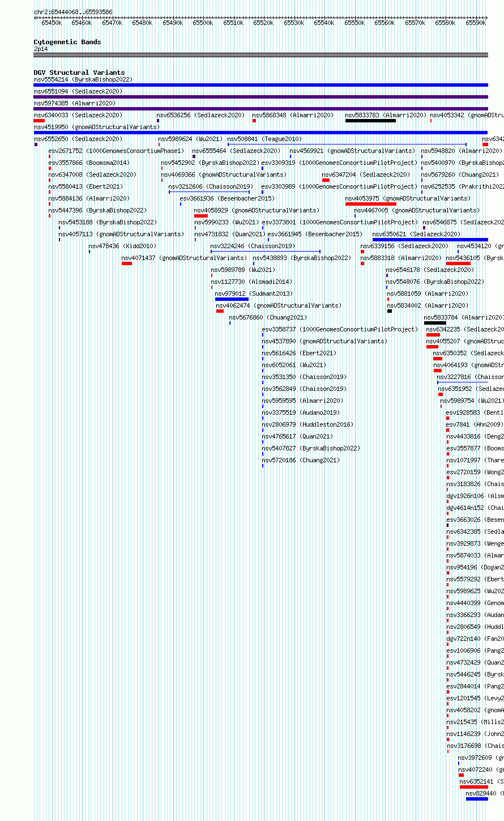
Task: Open nsv5438893 (ByrskaBishop2022) label
Action: click(302, 258)
